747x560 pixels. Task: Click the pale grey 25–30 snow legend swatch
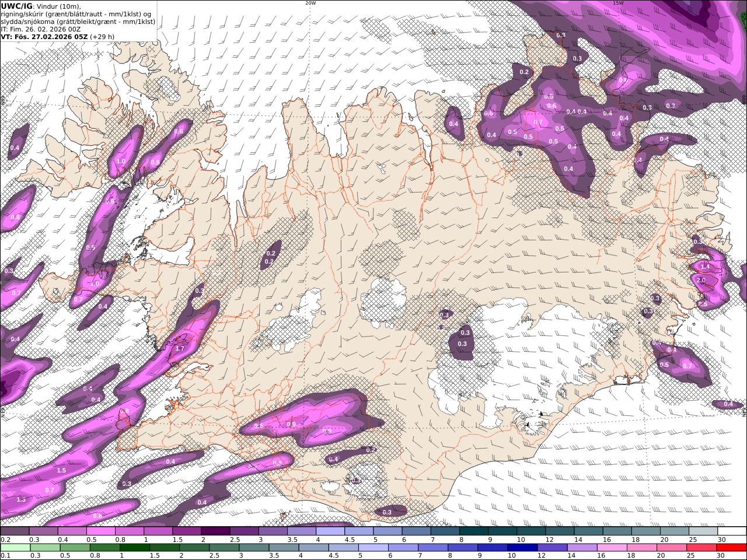[x=704, y=531]
